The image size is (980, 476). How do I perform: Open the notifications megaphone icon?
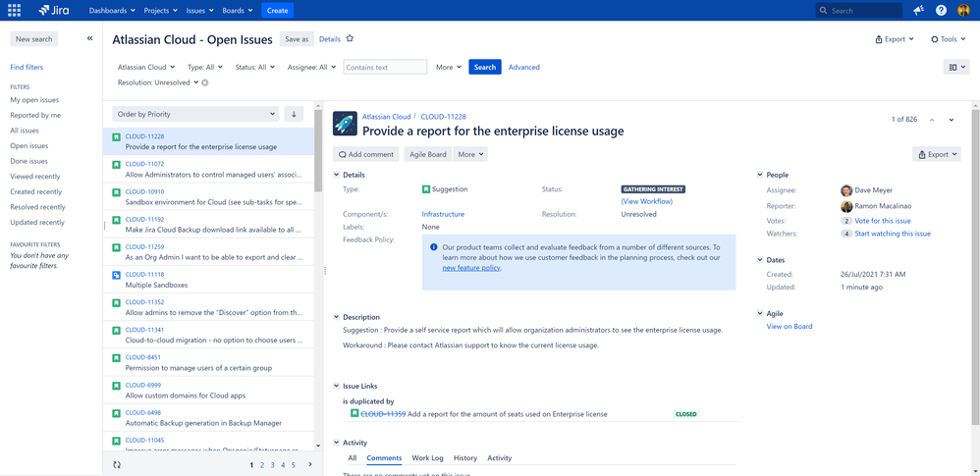[918, 10]
